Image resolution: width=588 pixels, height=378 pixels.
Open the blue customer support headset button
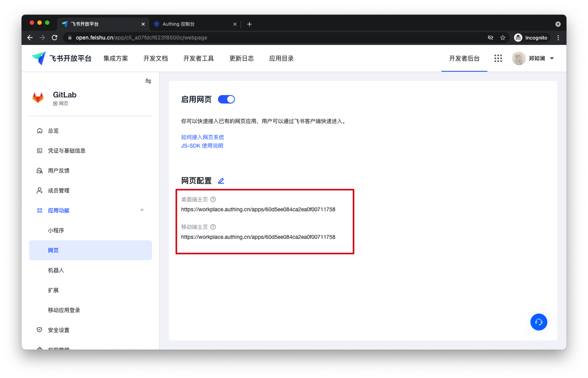coord(538,322)
